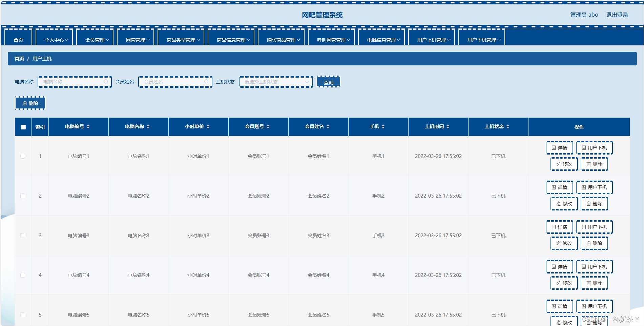644x326 pixels.
Task: Click 用户下机 for row 电脑编号2
Action: 594,187
